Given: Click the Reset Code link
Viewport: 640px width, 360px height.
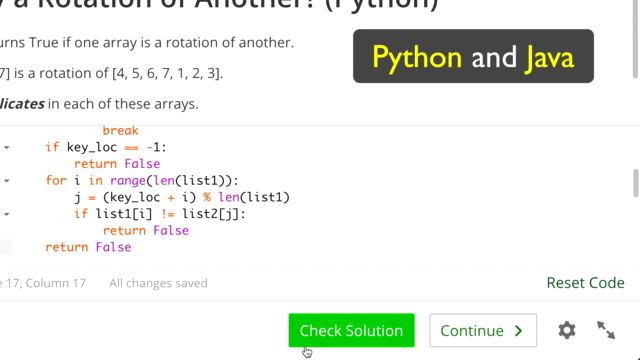Looking at the screenshot, I should (x=585, y=282).
